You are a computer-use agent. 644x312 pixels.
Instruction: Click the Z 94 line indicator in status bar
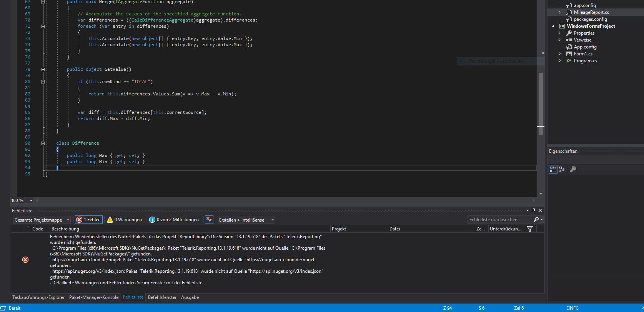pos(448,308)
